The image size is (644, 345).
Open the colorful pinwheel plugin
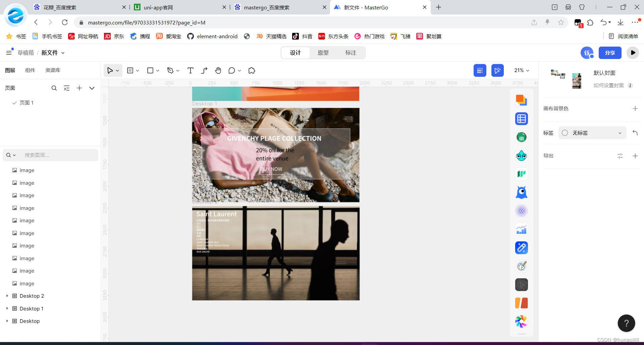[x=522, y=322]
